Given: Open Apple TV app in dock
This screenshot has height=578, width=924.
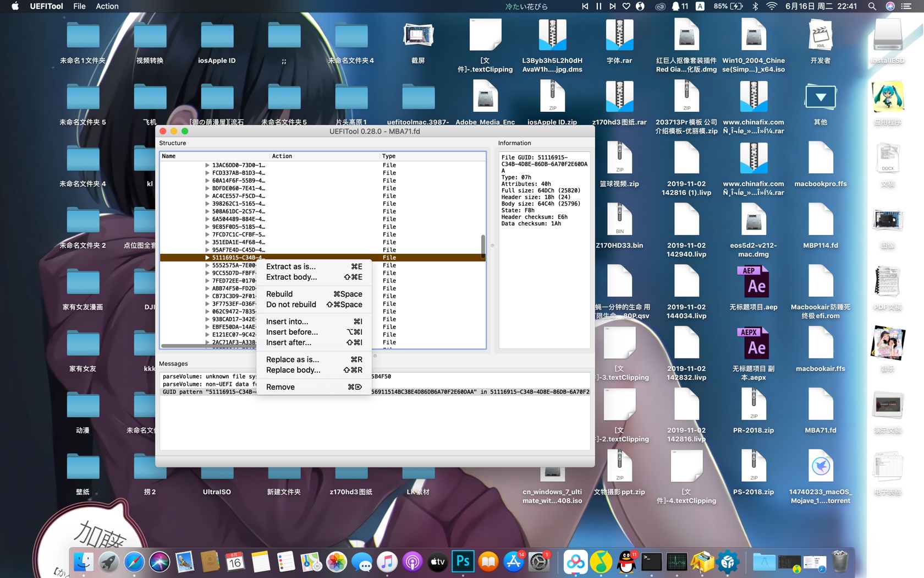Looking at the screenshot, I should tap(438, 562).
